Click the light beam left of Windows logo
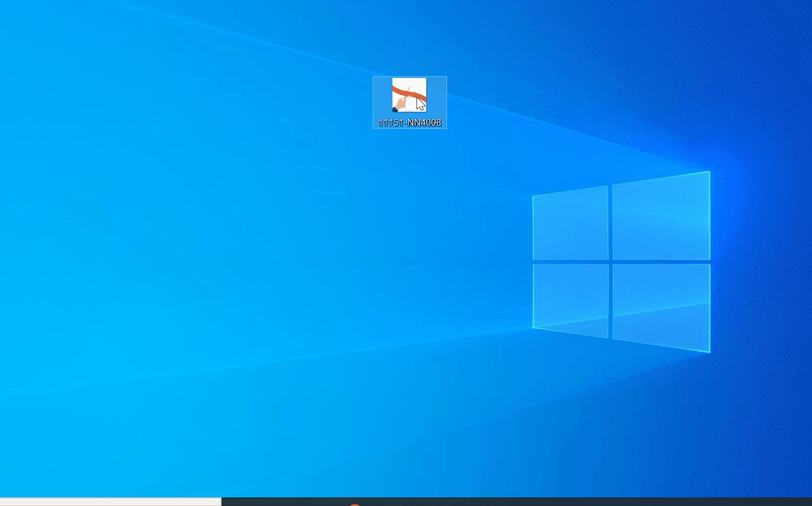812x506 pixels. [x=410, y=349]
